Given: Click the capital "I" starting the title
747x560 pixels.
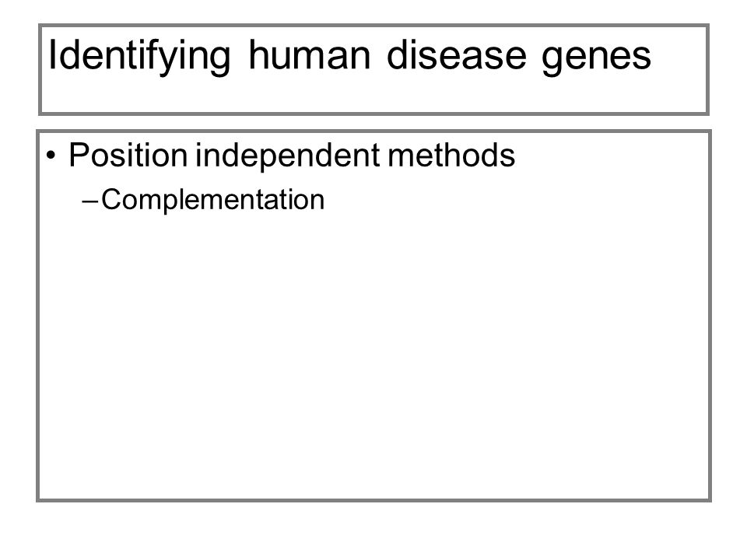Looking at the screenshot, I should tap(52, 54).
